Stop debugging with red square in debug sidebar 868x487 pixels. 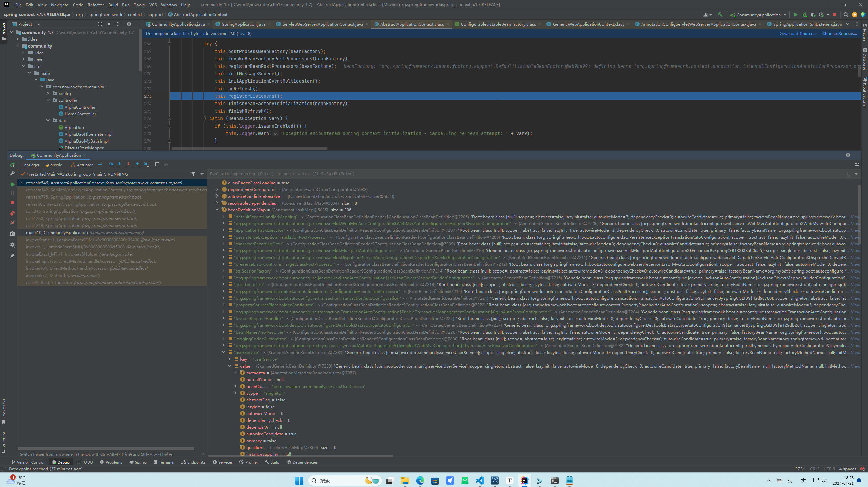pos(12,202)
